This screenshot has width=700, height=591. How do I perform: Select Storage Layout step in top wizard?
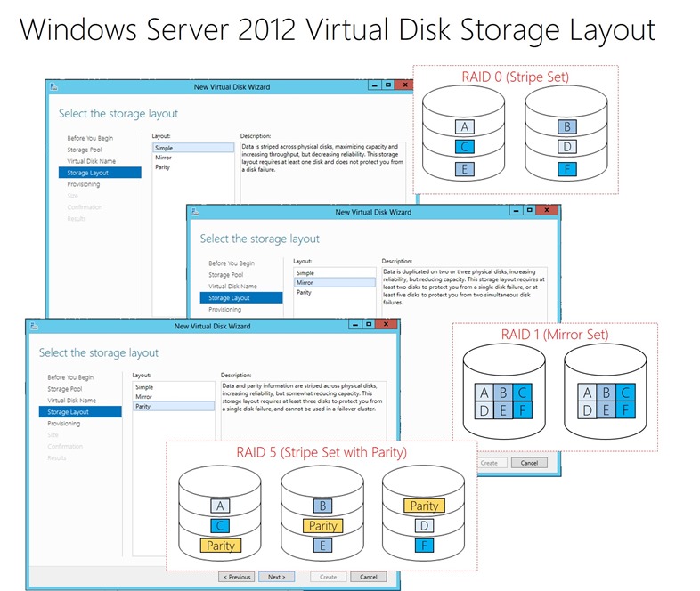coord(100,173)
